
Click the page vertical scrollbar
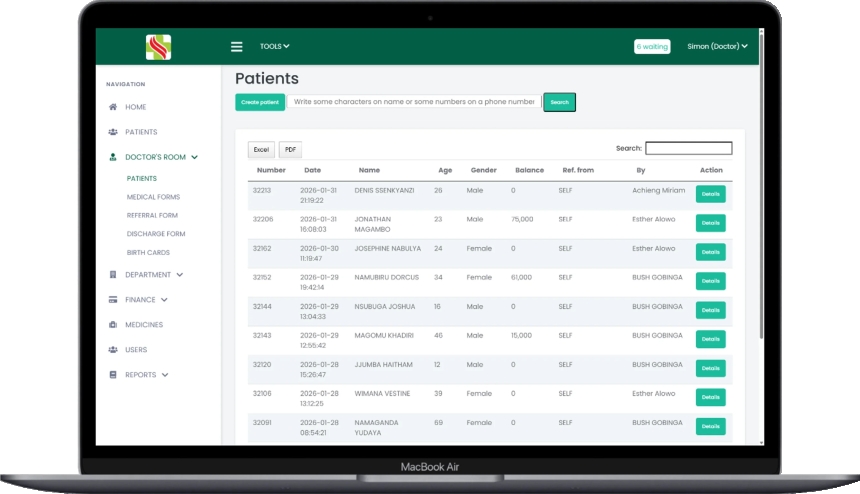coord(761,186)
